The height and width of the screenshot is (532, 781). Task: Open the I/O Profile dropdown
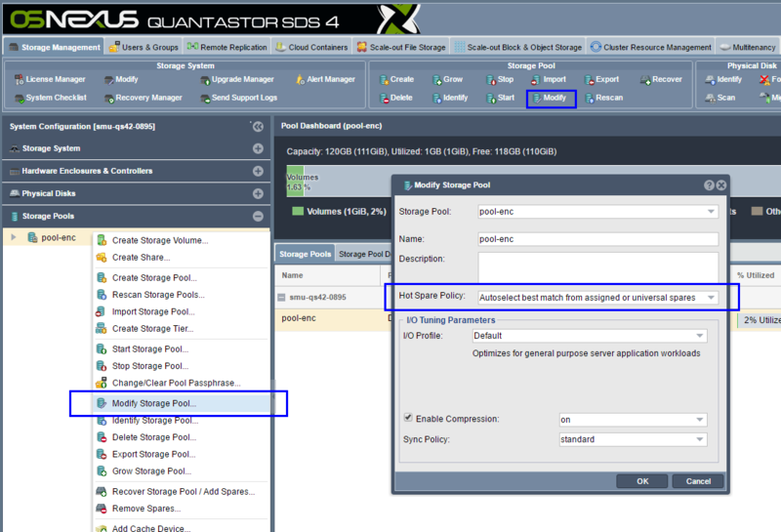[700, 336]
